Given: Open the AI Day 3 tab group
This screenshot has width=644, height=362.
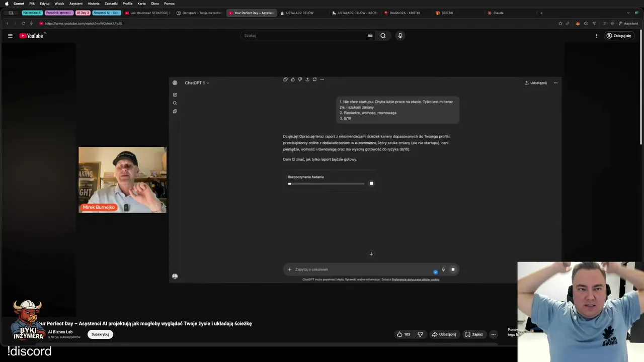Looking at the screenshot, I should coord(83,13).
